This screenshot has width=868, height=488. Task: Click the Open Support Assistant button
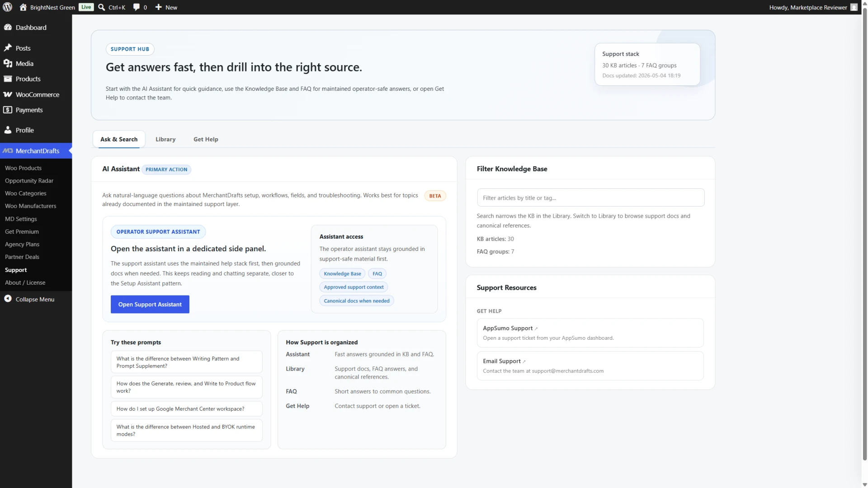click(150, 304)
